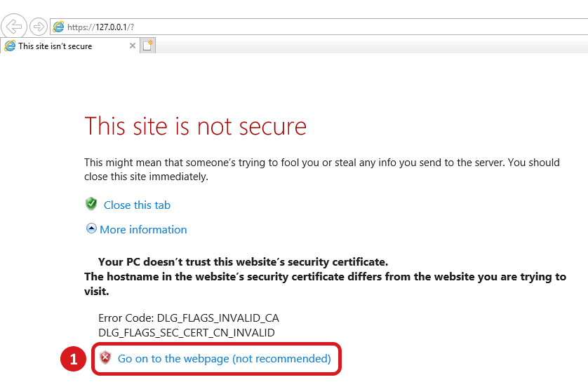Click the Internet Explorer icon in the address bar
This screenshot has height=389, width=588.
(x=58, y=27)
